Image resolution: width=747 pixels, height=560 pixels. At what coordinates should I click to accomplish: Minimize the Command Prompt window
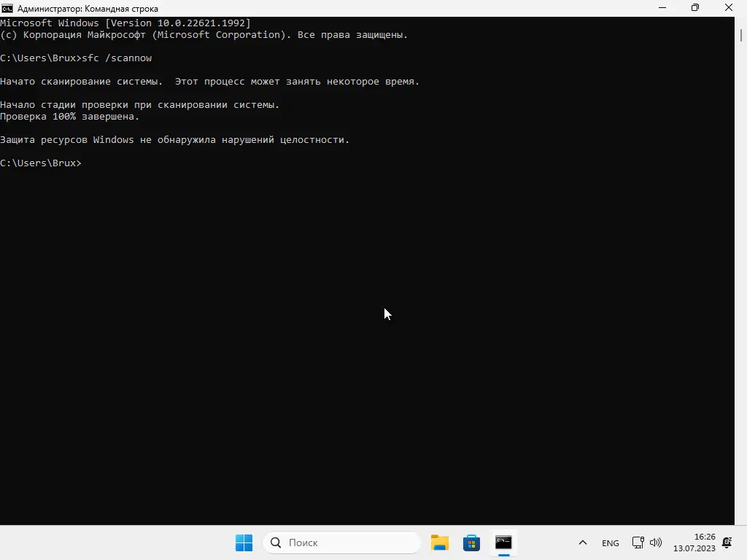662,7
